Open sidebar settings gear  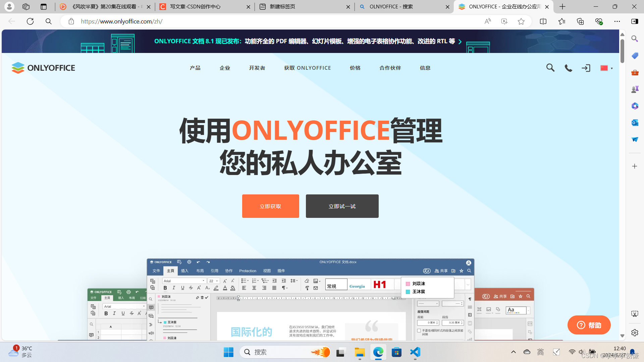pos(635,333)
